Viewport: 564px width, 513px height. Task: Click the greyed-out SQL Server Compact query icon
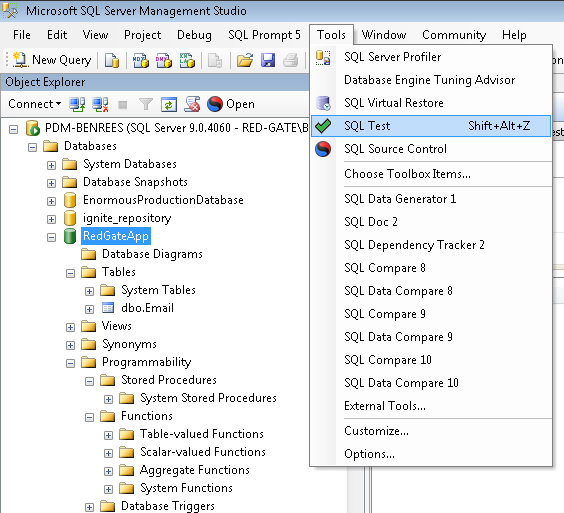[x=215, y=60]
